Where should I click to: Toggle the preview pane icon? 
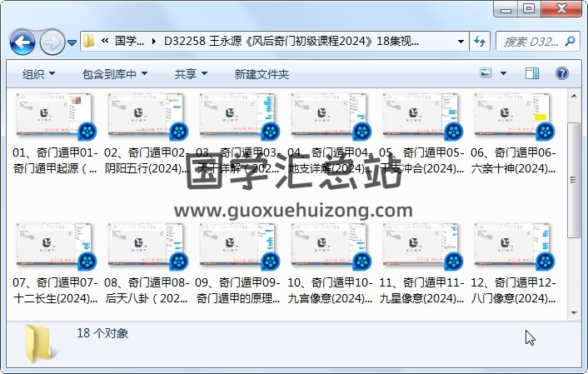tap(532, 74)
